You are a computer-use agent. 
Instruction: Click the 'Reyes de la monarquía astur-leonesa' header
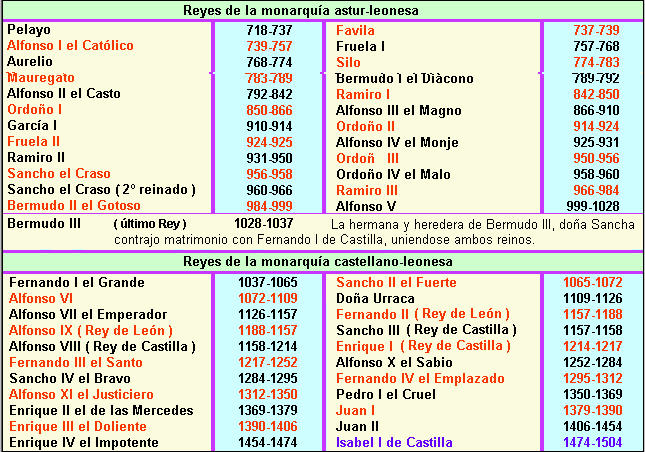point(322,11)
